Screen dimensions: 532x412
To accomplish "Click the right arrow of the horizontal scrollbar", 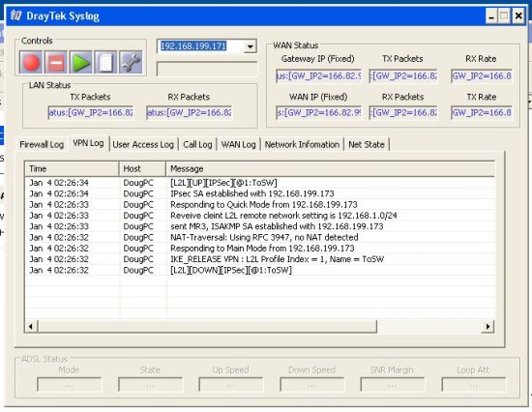I will click(x=488, y=327).
